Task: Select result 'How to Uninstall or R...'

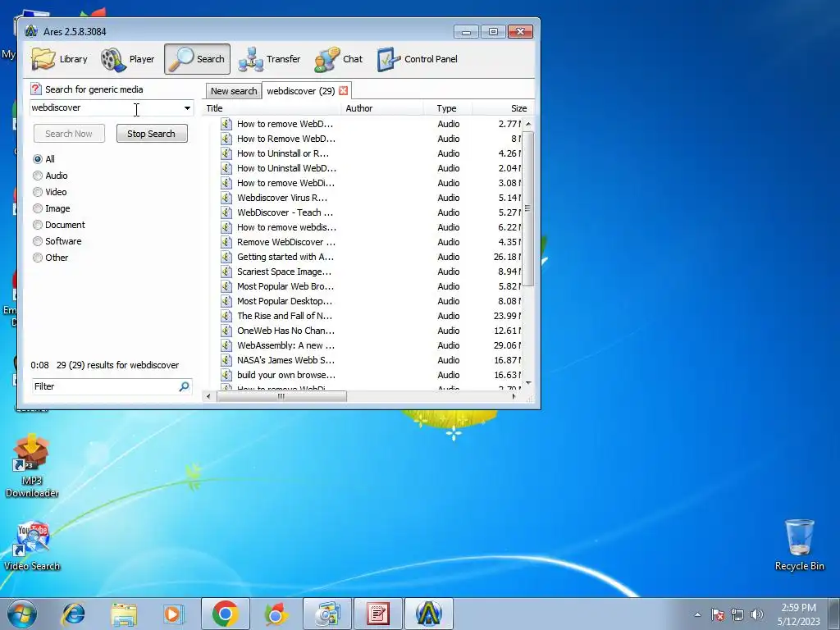Action: tap(283, 153)
